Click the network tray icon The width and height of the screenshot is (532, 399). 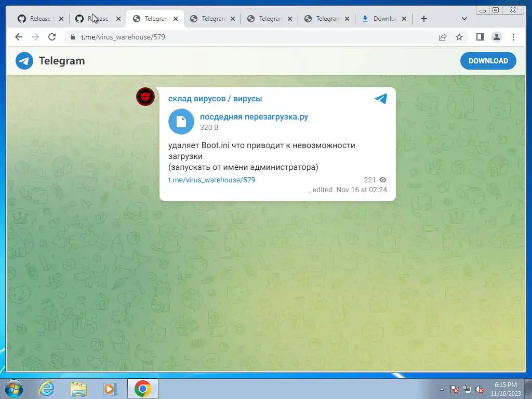[467, 389]
